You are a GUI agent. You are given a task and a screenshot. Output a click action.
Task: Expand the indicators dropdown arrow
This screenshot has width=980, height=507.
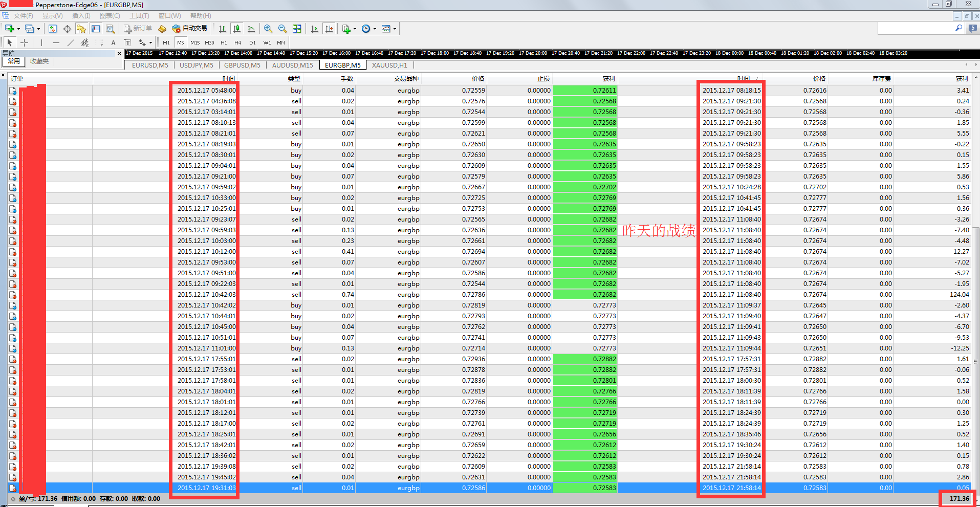[x=355, y=29]
